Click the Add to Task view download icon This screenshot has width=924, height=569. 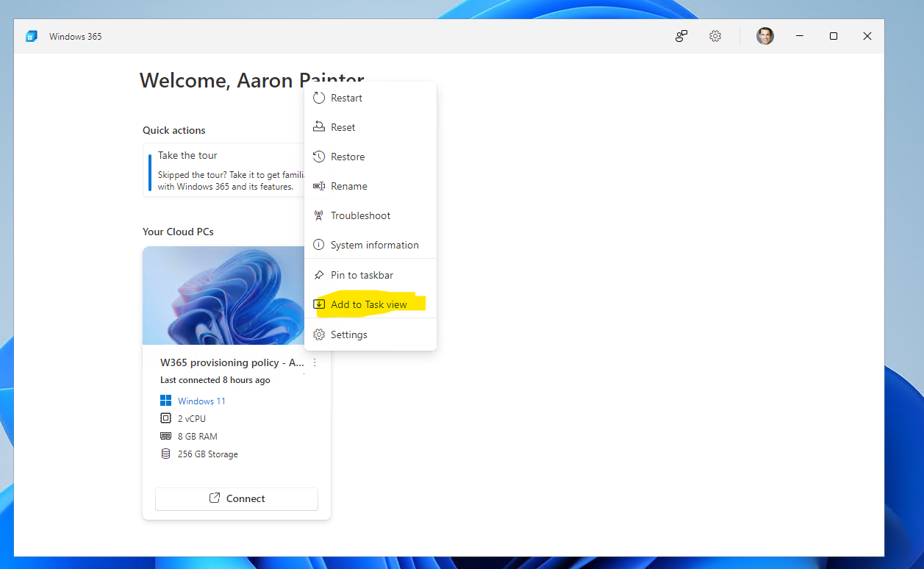(x=318, y=304)
